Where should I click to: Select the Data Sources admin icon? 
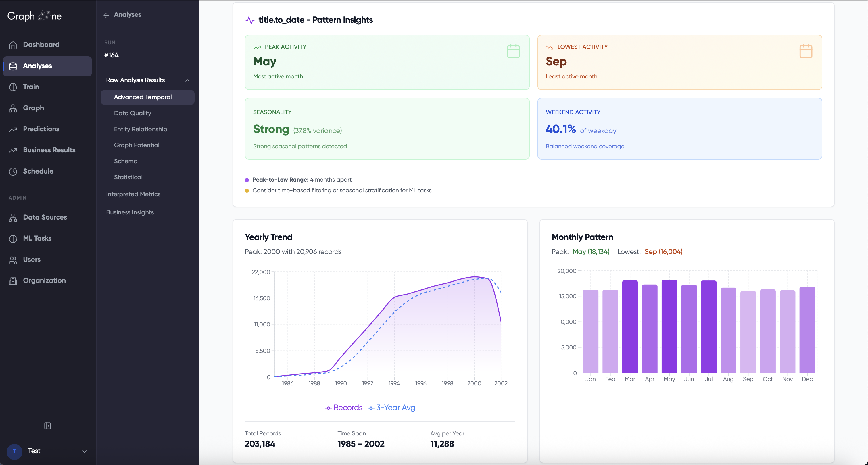click(13, 217)
